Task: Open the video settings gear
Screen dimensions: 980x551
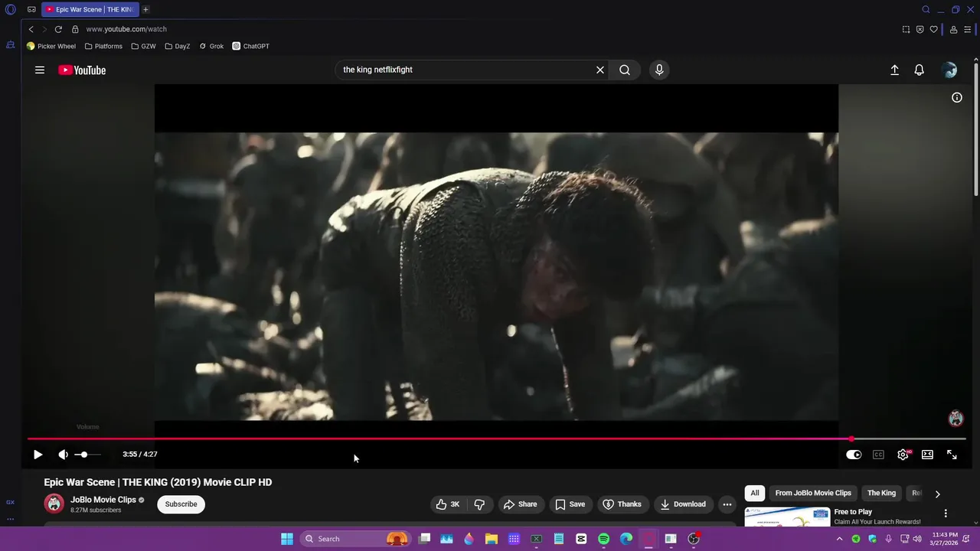Action: [903, 455]
